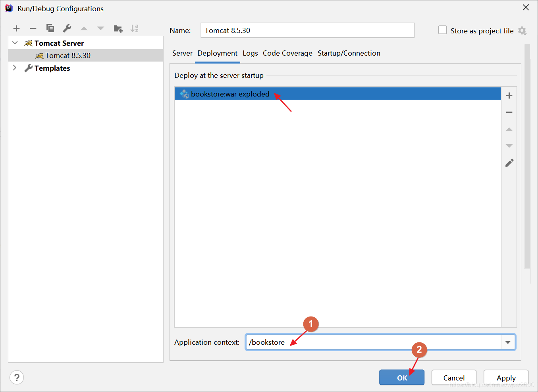
Task: Open edit templates wrench icon
Action: [67, 28]
